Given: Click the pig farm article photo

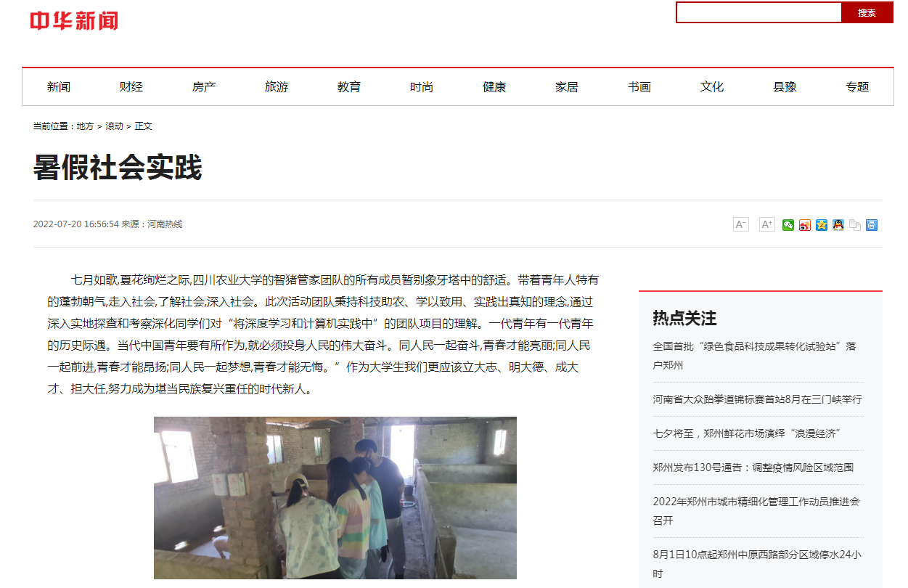Looking at the screenshot, I should coord(335,498).
